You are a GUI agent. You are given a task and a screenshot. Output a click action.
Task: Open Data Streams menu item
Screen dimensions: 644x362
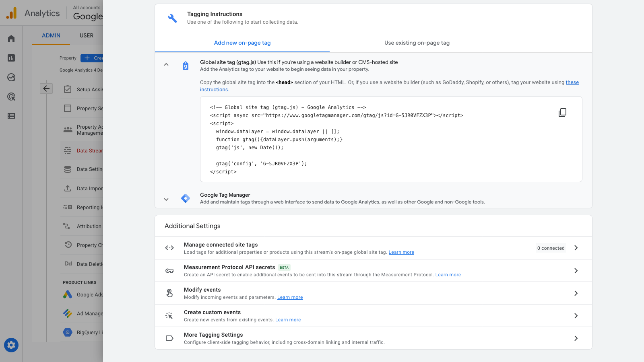pyautogui.click(x=82, y=150)
